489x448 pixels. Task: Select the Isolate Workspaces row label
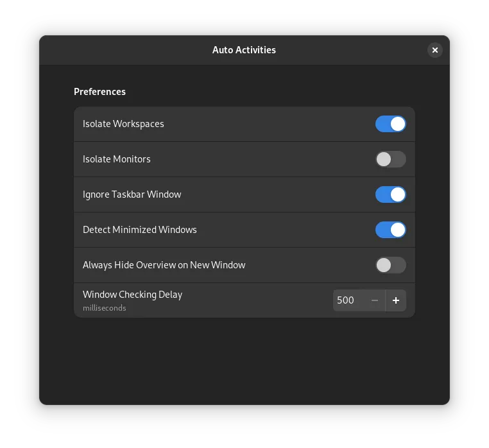click(x=123, y=124)
